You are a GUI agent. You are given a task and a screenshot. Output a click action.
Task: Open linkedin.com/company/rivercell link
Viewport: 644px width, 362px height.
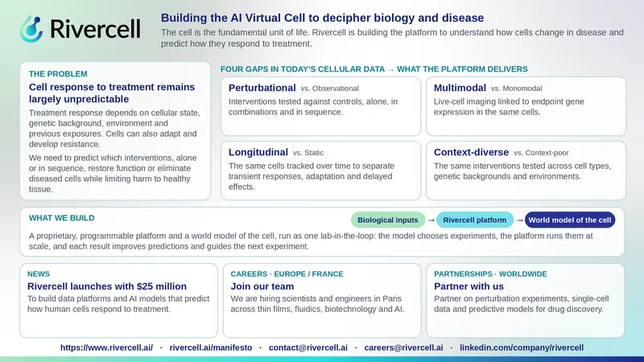click(x=522, y=348)
